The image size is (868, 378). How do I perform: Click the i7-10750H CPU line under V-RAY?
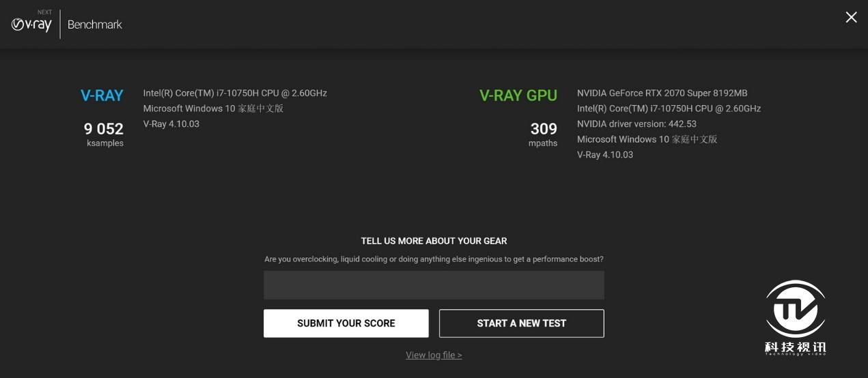(235, 93)
